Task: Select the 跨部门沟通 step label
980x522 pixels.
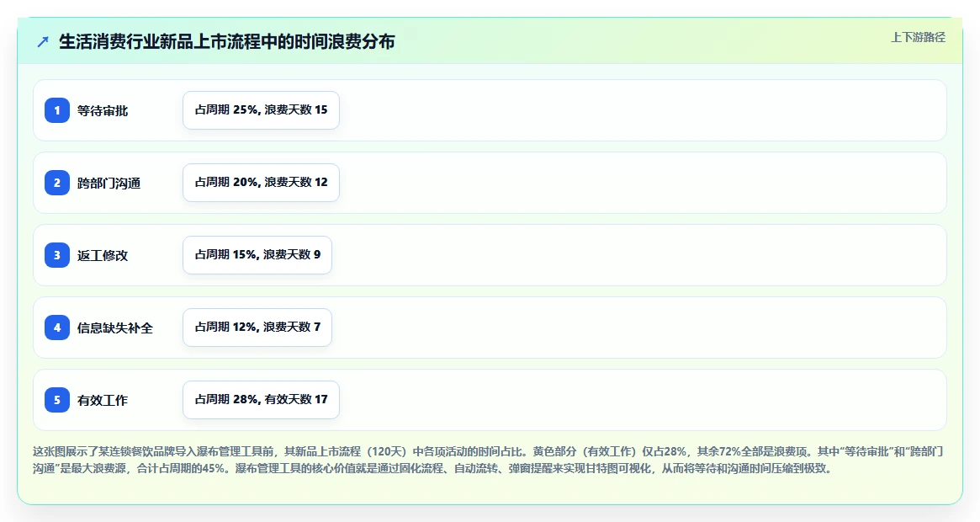Action: pos(109,184)
